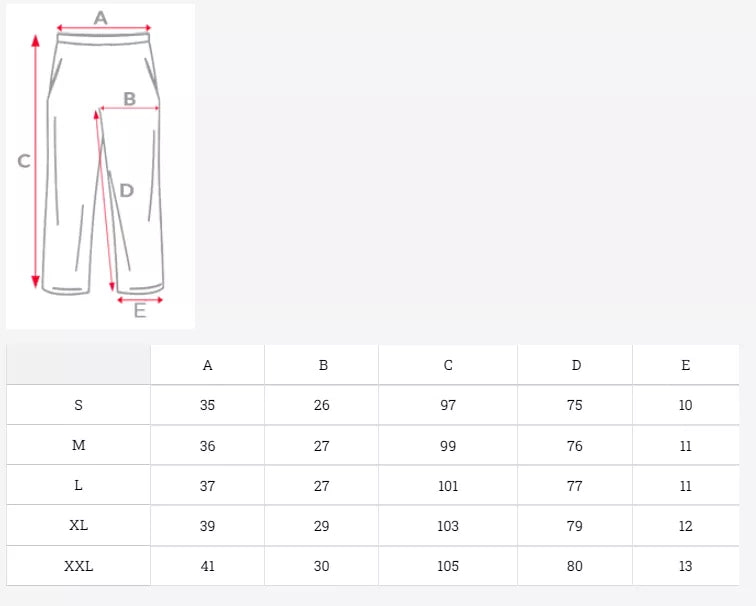Click the inseam label D in the diagram

tap(126, 190)
